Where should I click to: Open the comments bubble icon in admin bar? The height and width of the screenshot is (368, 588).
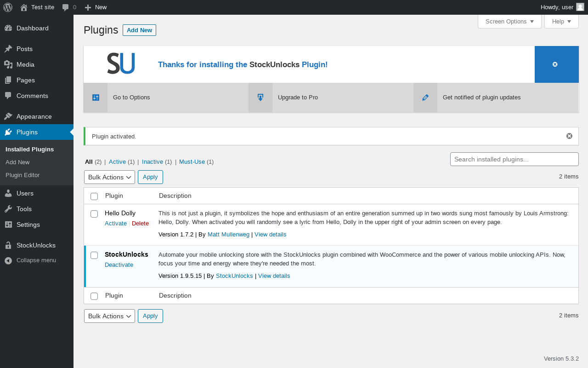point(66,7)
